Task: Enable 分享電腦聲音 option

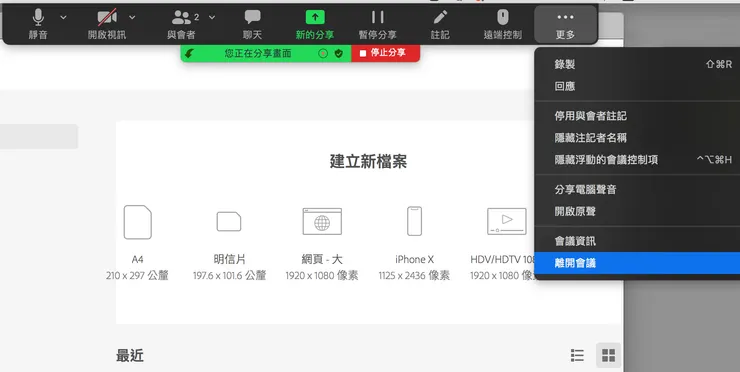Action: [638, 189]
